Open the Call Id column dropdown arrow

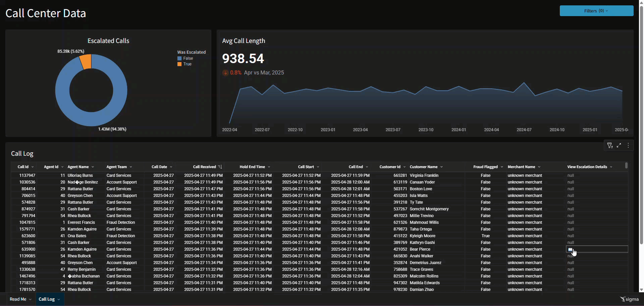[x=33, y=167]
